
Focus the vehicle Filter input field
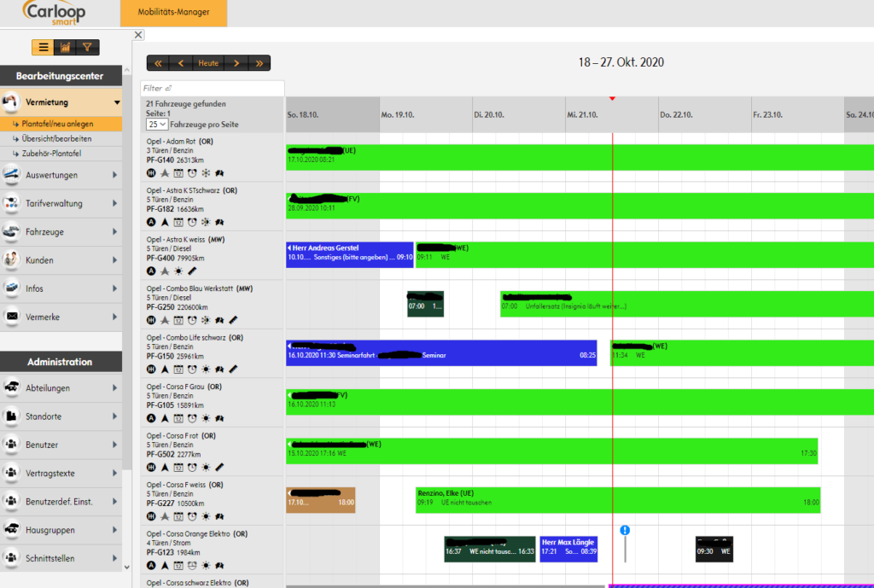[213, 88]
